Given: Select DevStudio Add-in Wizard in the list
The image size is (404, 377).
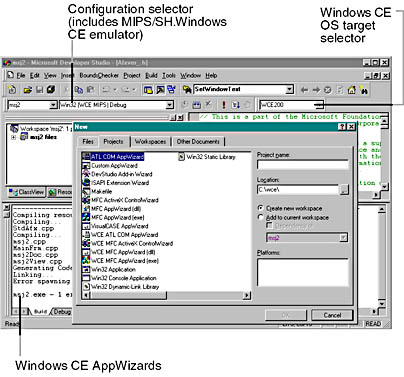Looking at the screenshot, I should 117,174.
